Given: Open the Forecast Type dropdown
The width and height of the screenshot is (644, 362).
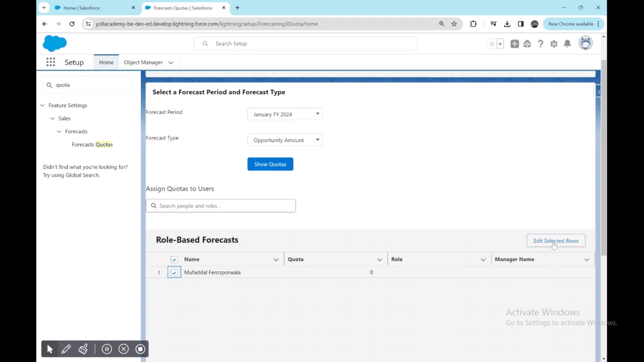Looking at the screenshot, I should pyautogui.click(x=285, y=140).
